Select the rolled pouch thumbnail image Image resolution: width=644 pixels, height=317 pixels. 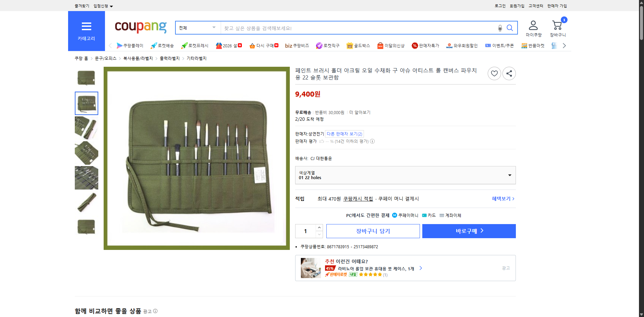(x=86, y=203)
